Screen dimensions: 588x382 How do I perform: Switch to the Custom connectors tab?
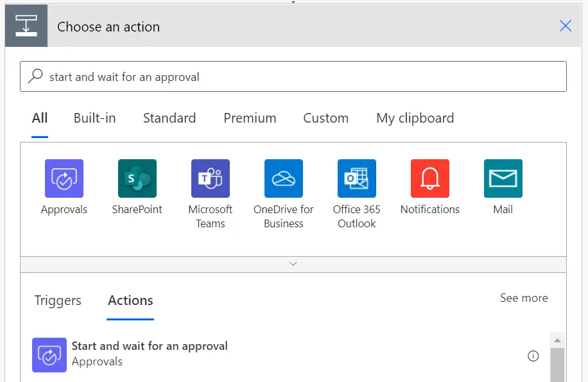point(325,118)
